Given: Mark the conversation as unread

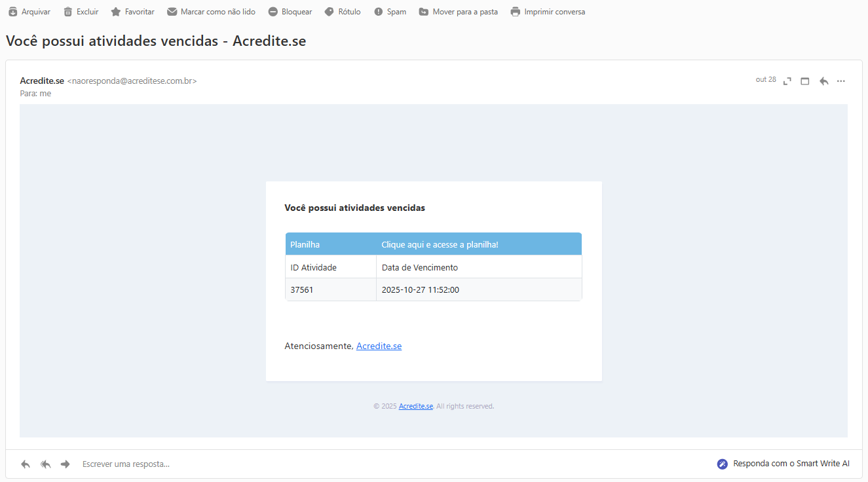Looking at the screenshot, I should (210, 12).
